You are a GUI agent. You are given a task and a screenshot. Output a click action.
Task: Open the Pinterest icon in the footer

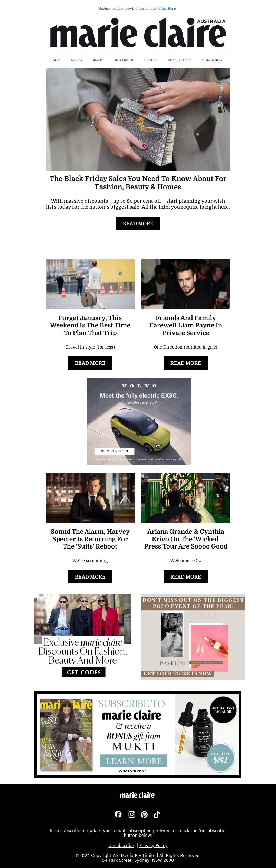pos(144,814)
